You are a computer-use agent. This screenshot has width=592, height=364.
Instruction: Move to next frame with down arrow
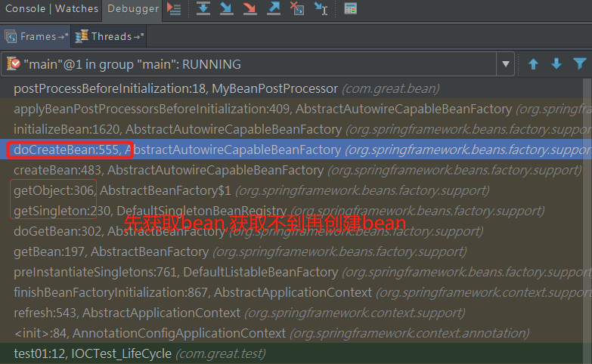pos(556,64)
